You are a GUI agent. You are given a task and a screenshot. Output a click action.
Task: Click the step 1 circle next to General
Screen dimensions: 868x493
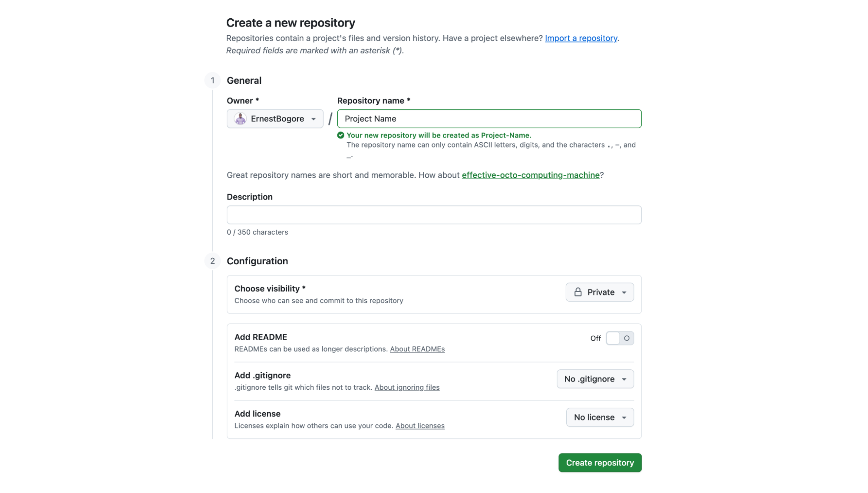click(x=213, y=80)
